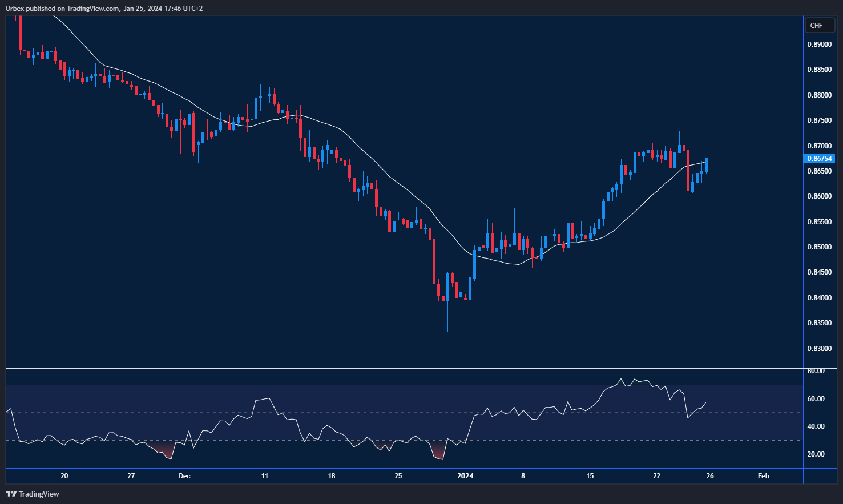Click the RSI indicator line
The width and height of the screenshot is (843, 504).
point(622,380)
